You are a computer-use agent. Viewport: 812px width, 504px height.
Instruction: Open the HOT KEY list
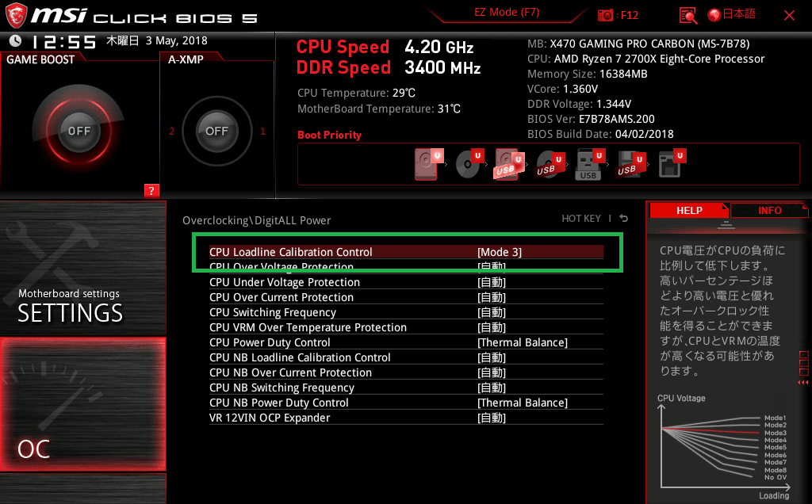point(581,219)
